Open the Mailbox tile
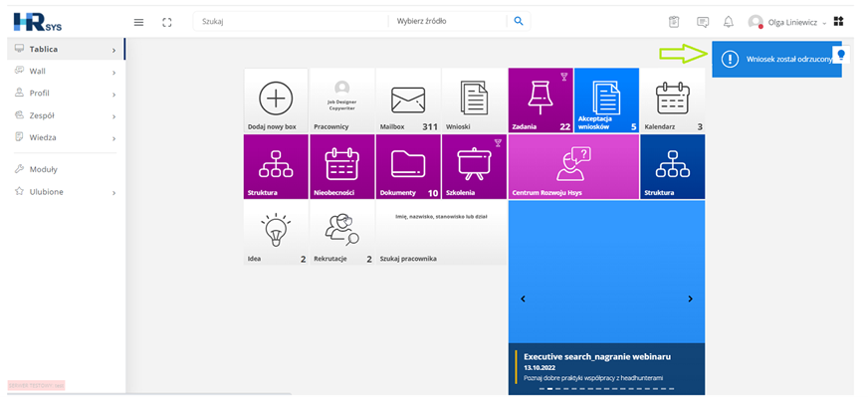The width and height of the screenshot is (868, 397). 408,100
